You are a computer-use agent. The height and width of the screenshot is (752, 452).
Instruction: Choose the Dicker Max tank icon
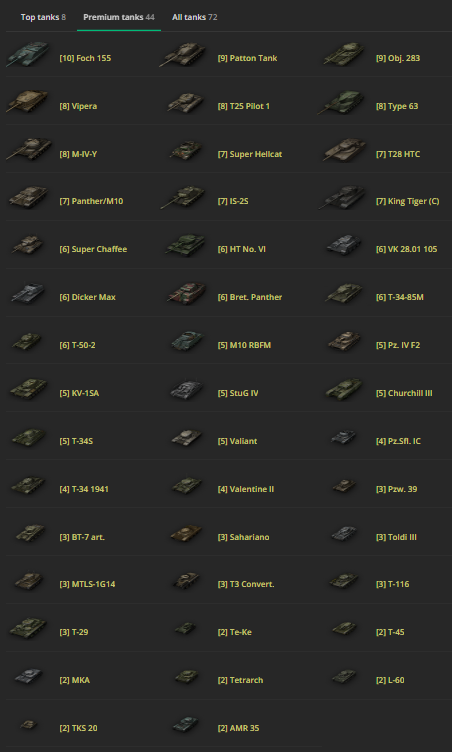(28, 293)
